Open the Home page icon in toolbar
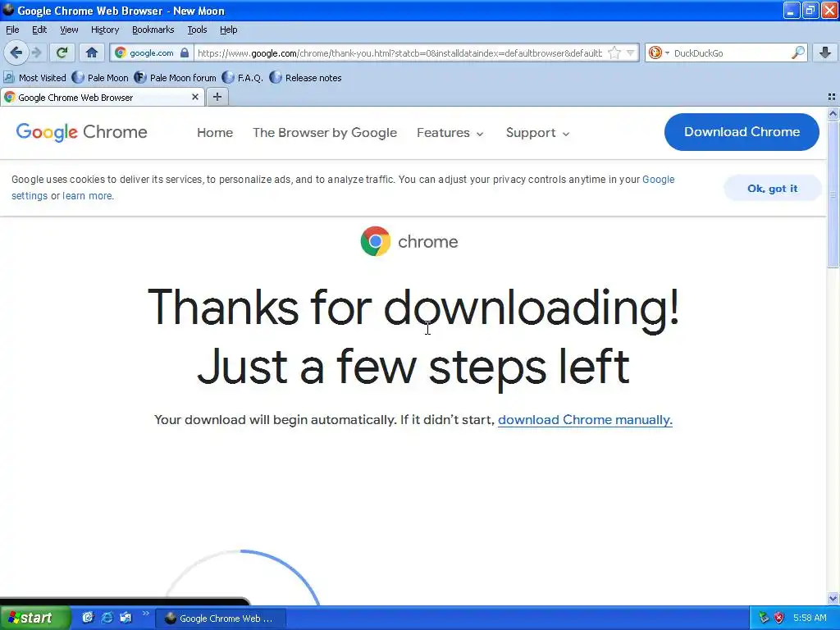840x630 pixels. (x=92, y=52)
